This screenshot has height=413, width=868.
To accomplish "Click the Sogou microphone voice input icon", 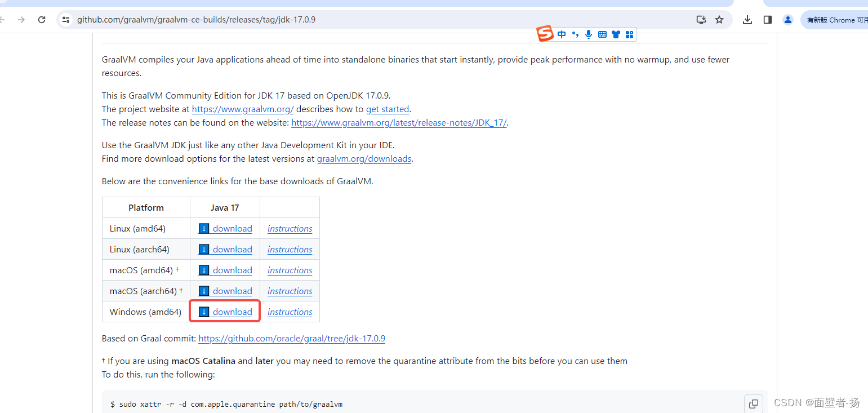I will point(589,34).
